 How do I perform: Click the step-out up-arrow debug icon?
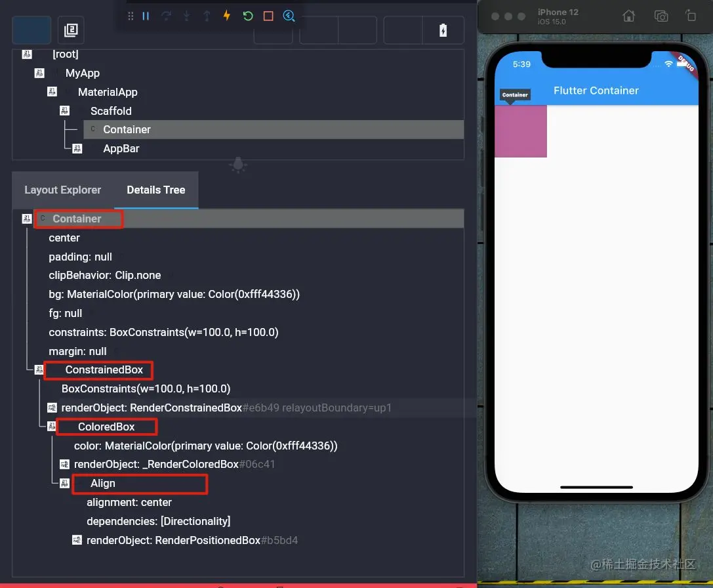(x=207, y=16)
